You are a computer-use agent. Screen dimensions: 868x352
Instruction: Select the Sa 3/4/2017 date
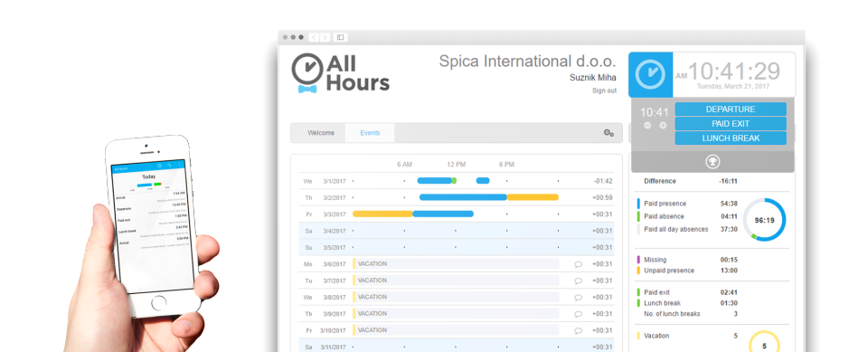[325, 231]
